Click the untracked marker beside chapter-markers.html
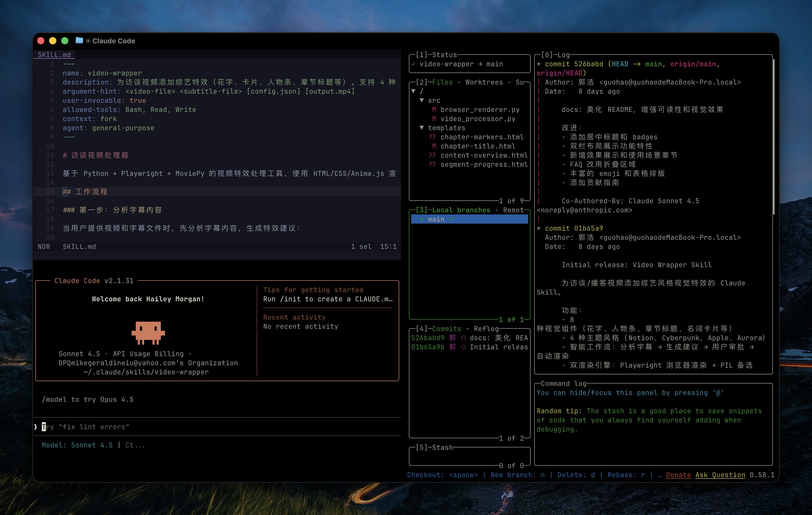Screen dimensions: 812x515 [432, 137]
